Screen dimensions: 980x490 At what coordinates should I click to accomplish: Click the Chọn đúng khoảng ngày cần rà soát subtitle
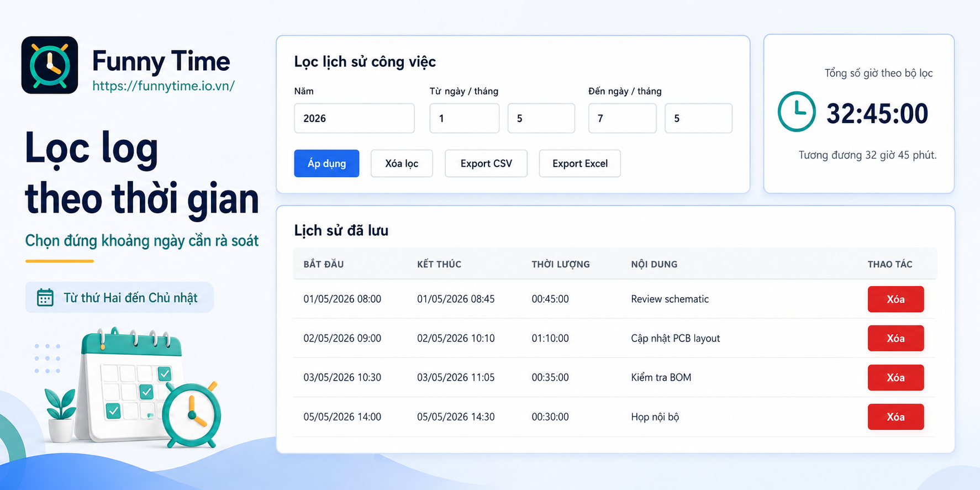tap(142, 241)
